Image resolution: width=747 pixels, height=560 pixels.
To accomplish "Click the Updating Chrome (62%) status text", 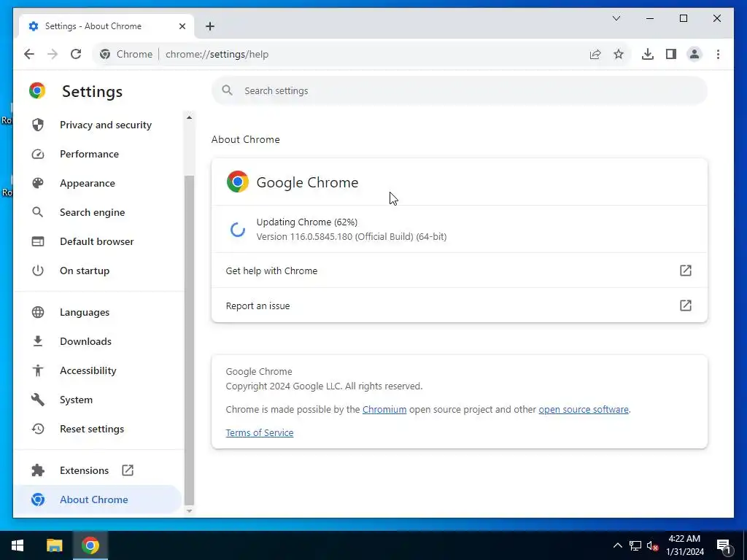I will point(307,222).
